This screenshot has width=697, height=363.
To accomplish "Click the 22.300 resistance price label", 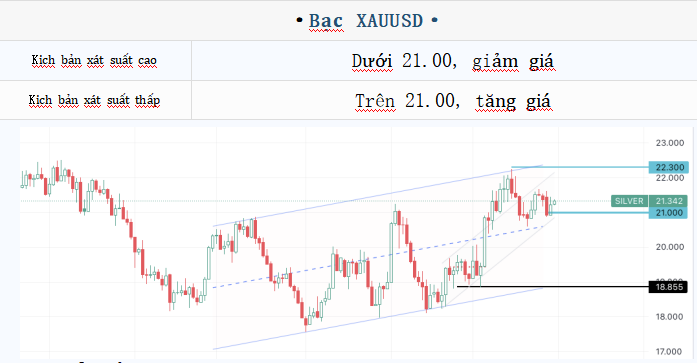I will click(x=669, y=168).
